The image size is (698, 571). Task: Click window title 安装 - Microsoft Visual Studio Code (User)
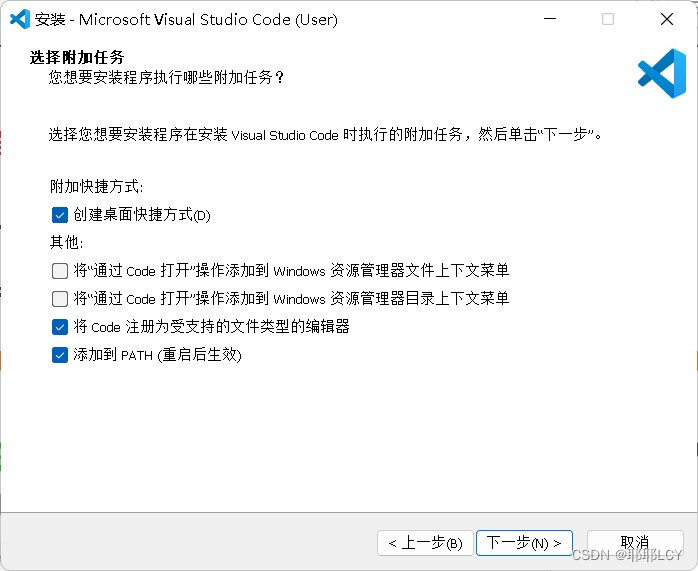coord(186,20)
